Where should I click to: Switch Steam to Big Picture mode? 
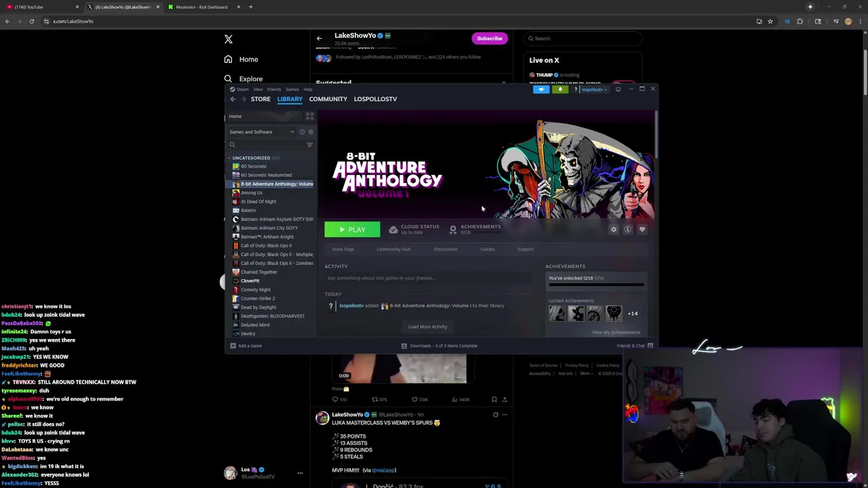618,89
